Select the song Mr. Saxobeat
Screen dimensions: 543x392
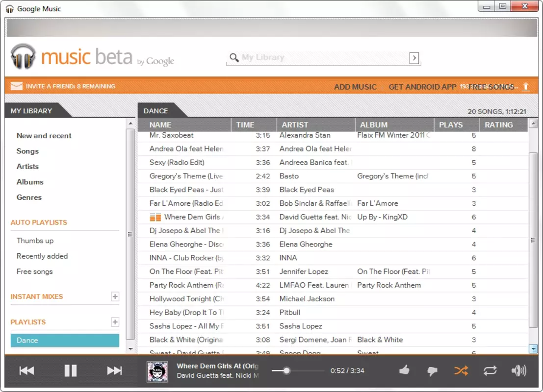click(171, 135)
